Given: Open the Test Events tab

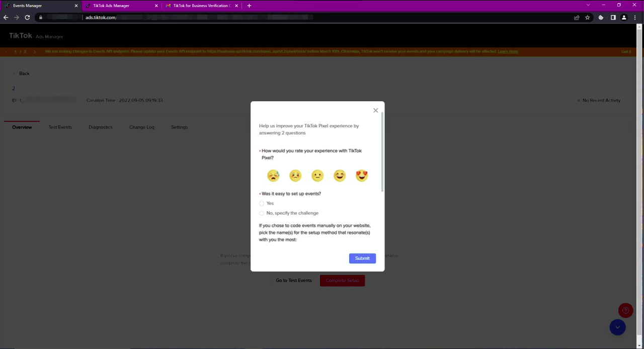Looking at the screenshot, I should tap(60, 127).
